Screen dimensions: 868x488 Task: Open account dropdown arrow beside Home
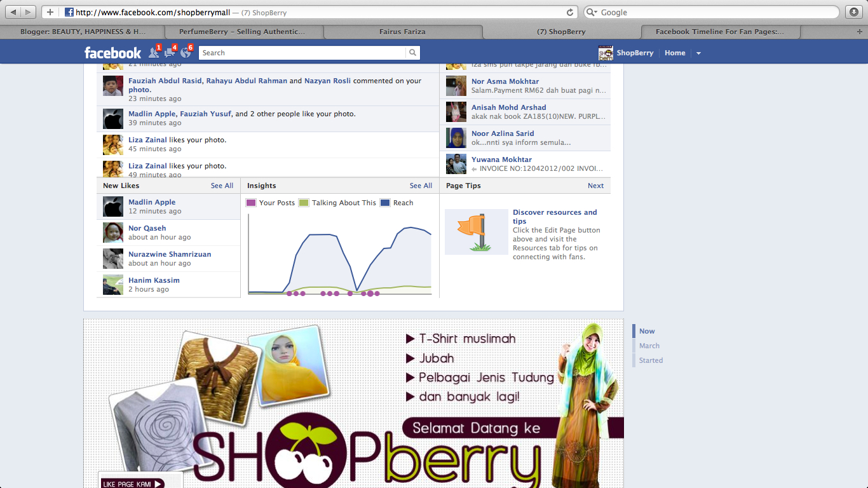coord(698,53)
